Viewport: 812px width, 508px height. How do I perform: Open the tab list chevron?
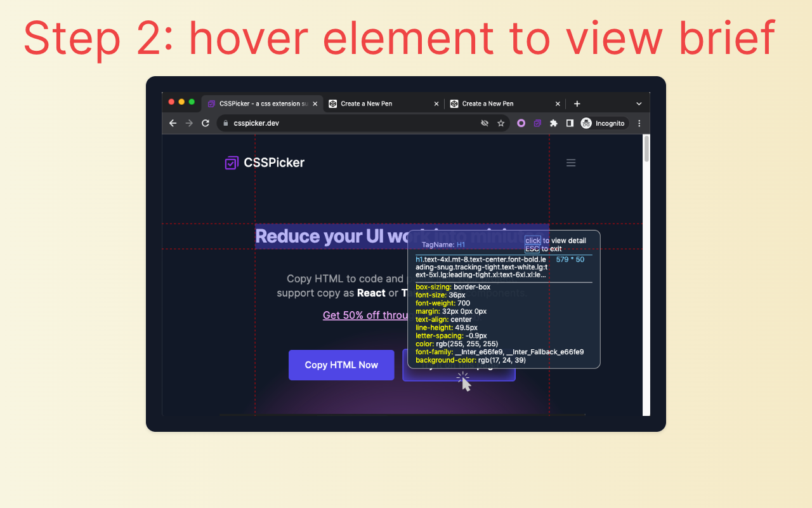[639, 104]
